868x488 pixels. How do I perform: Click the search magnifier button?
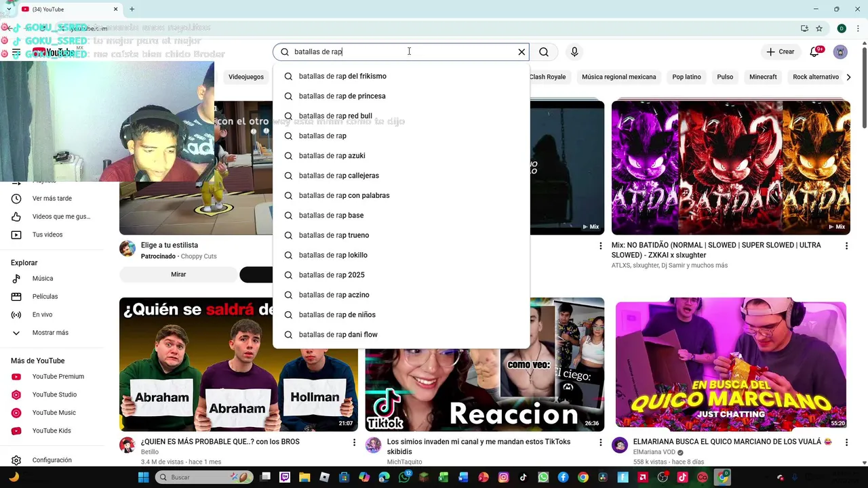(x=544, y=52)
